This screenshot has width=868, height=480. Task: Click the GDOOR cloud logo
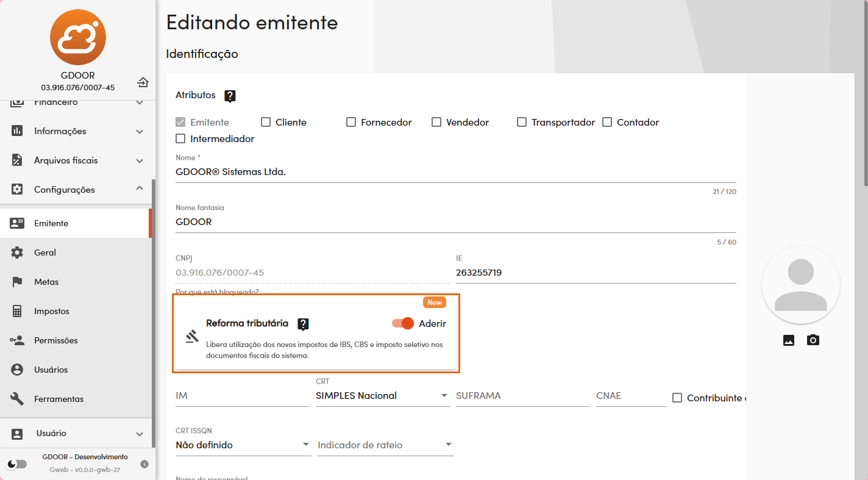coord(78,37)
